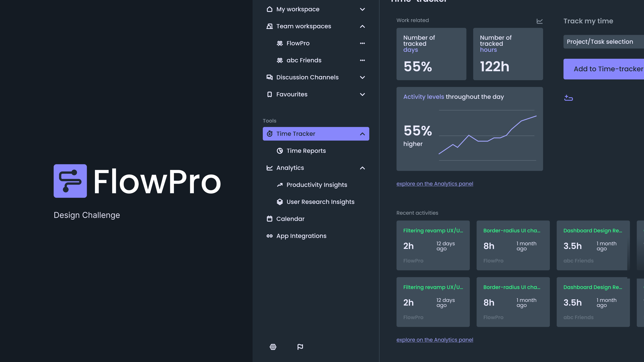
Task: Follow the first explore on the Analytics panel link
Action: tap(435, 184)
